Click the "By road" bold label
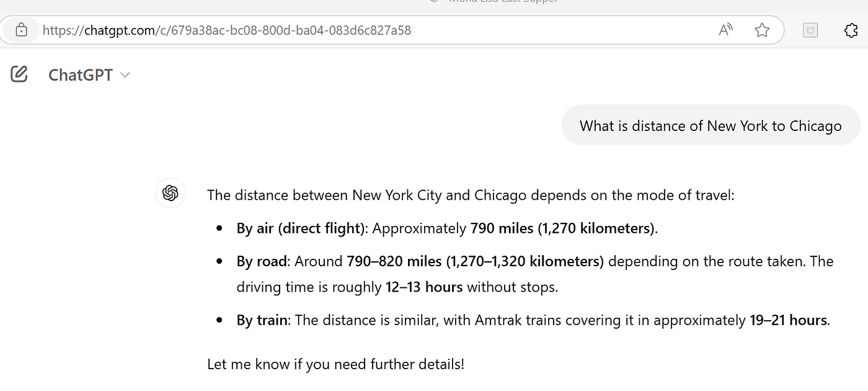 262,261
